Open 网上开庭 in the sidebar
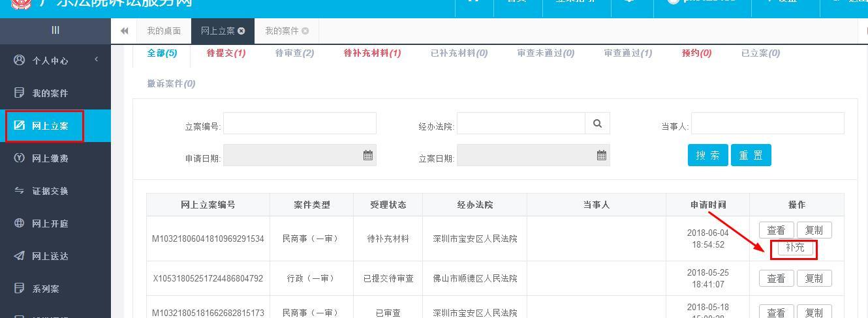The width and height of the screenshot is (868, 318). coord(55,224)
